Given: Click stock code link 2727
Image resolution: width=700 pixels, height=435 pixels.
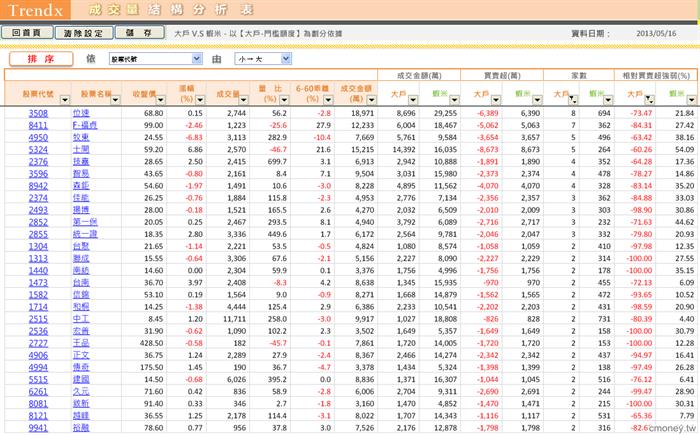Looking at the screenshot, I should click(x=38, y=342).
